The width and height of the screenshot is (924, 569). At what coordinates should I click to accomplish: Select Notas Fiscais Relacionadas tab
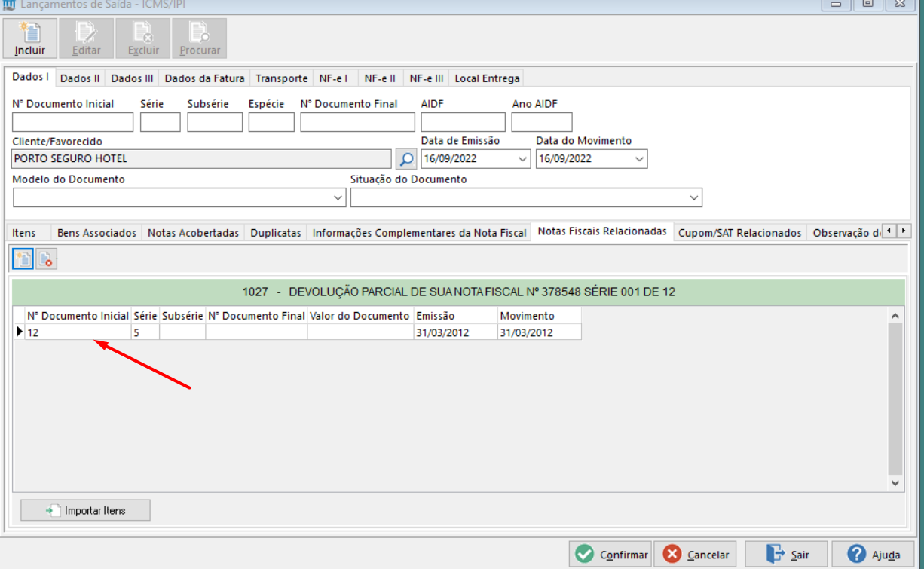[x=602, y=231]
